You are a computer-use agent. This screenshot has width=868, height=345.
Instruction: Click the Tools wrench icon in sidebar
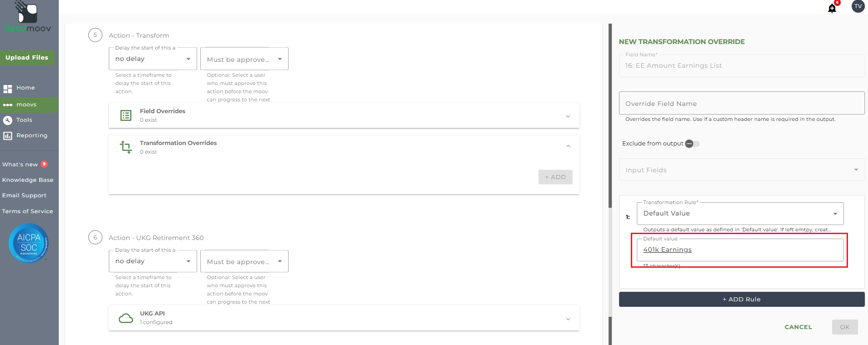8,120
